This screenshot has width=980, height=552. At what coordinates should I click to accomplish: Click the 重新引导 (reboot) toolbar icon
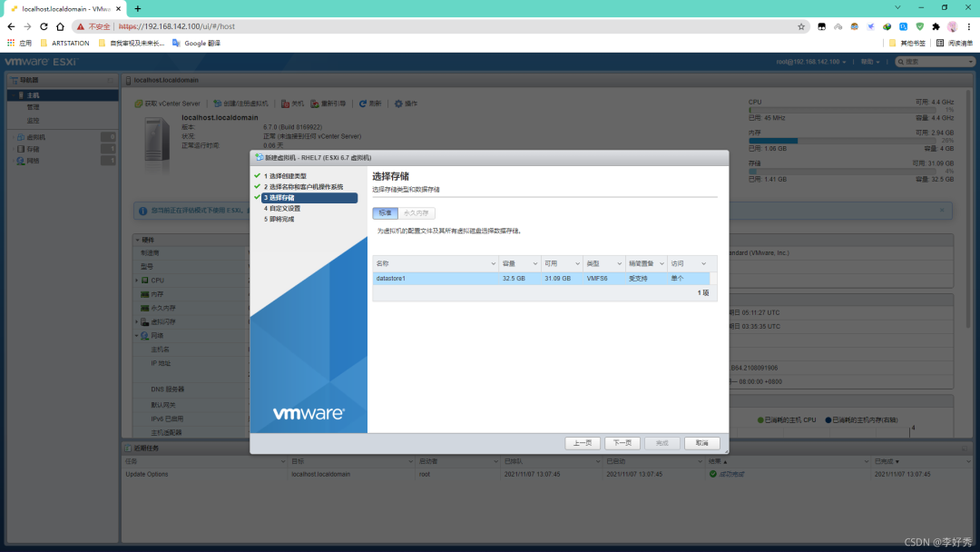(x=315, y=103)
